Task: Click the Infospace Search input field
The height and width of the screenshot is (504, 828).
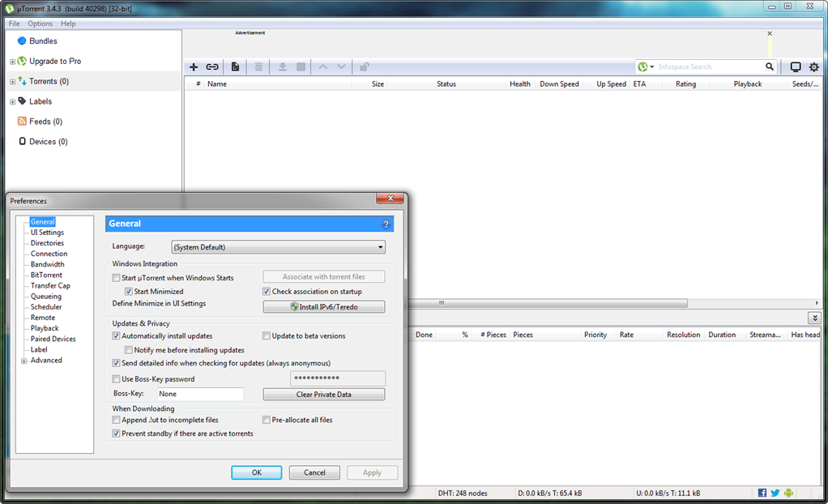Action: pos(711,66)
